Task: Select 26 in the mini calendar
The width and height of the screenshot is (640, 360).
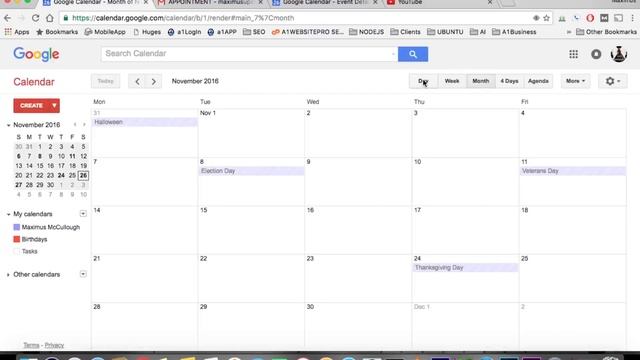Action: click(x=83, y=176)
